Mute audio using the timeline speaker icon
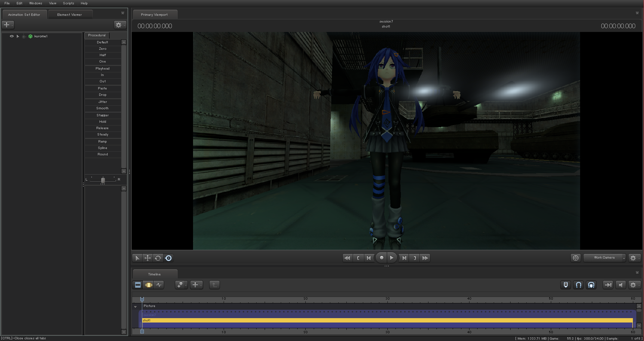 tap(621, 285)
